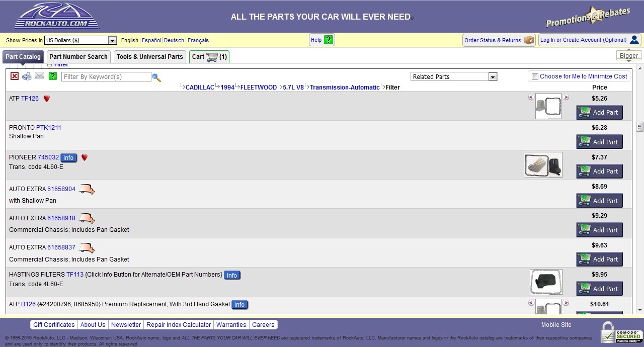Switch to Part Number Search tab
Image resolution: width=644 pixels, height=347 pixels.
coord(78,57)
